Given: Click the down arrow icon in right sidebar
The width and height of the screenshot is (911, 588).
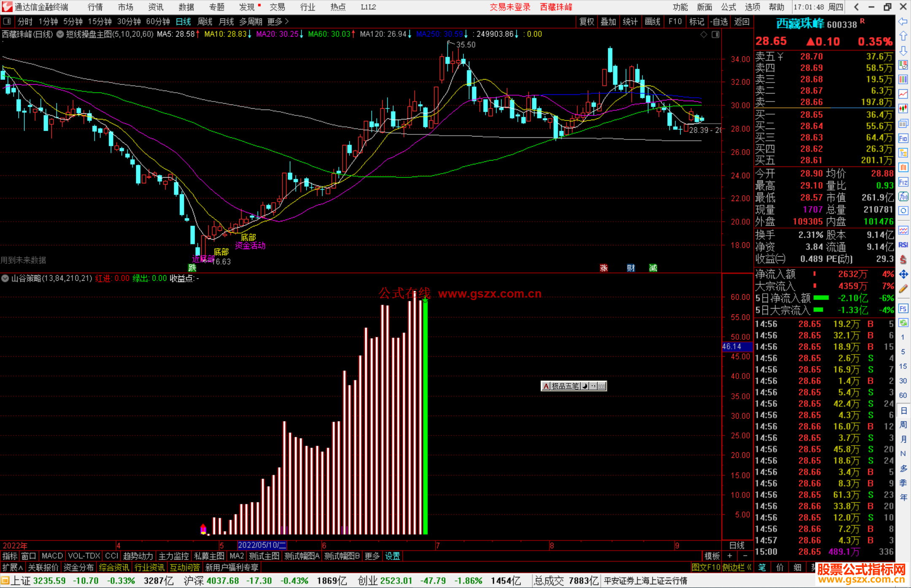Looking at the screenshot, I should 903,51.
